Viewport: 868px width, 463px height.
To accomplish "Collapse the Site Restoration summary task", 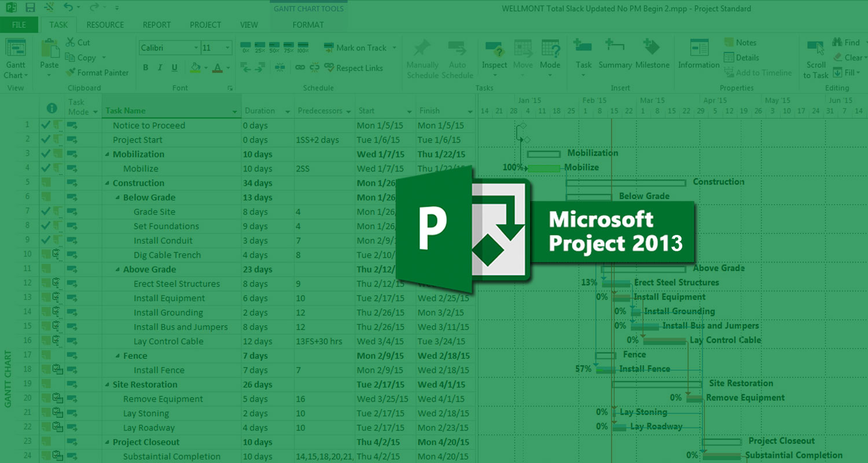I will 107,385.
